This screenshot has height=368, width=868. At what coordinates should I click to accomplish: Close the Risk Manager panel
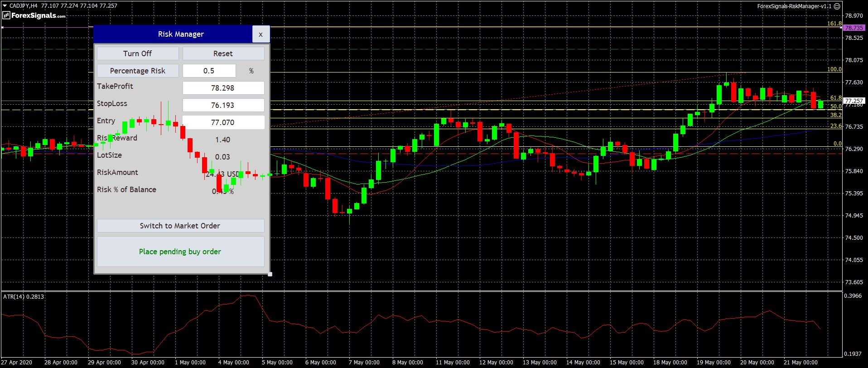260,34
